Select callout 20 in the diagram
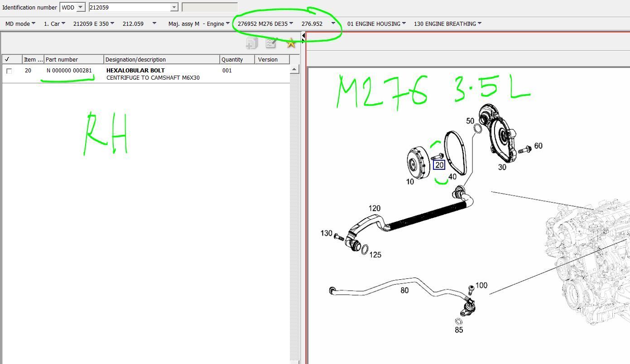Image resolution: width=630 pixels, height=364 pixels. tap(439, 165)
